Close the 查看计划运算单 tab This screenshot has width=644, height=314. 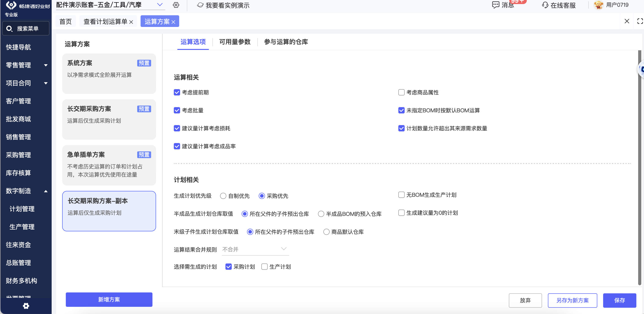click(x=131, y=22)
